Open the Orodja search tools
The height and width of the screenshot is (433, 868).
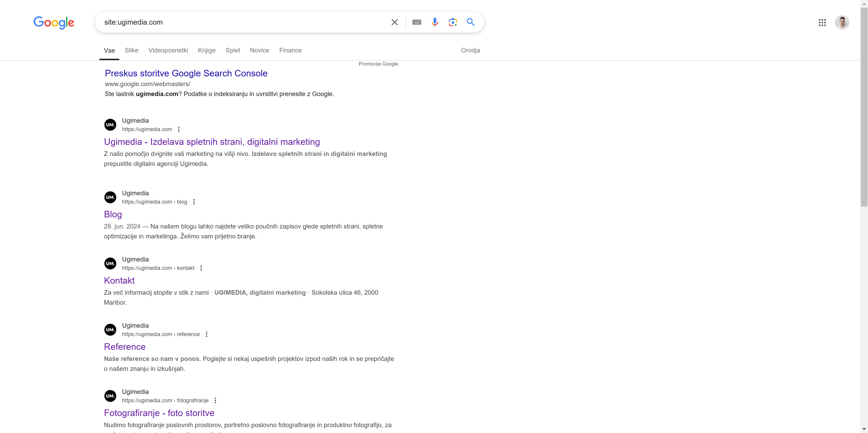pyautogui.click(x=470, y=50)
